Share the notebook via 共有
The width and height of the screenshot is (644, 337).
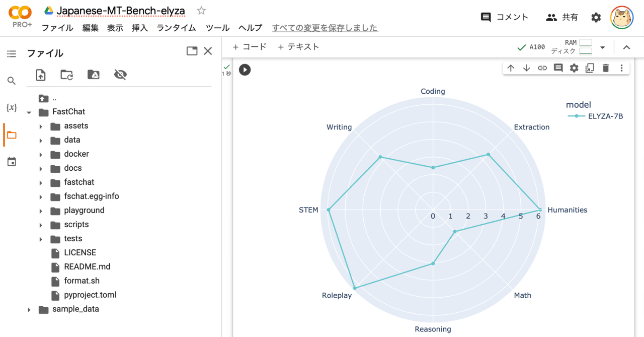tap(562, 17)
